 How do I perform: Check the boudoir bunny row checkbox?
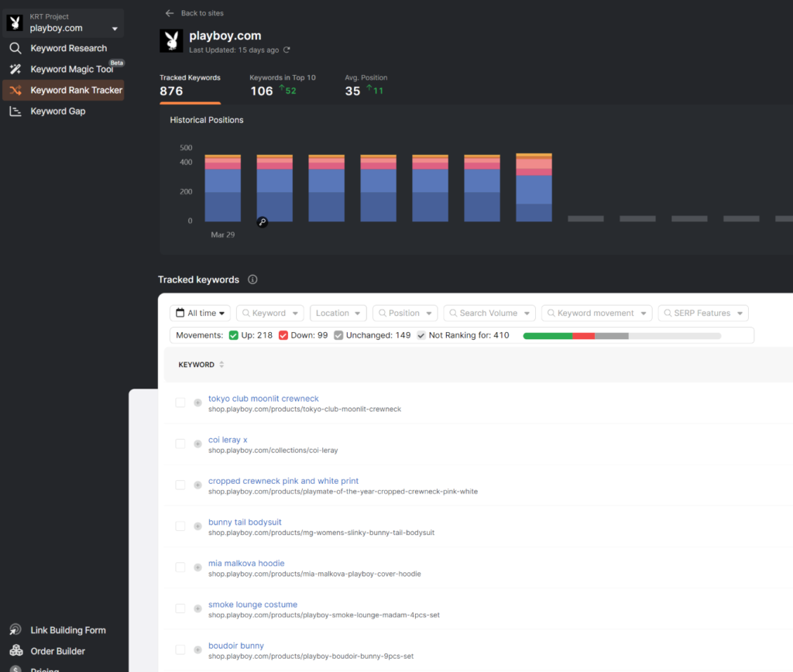pyautogui.click(x=180, y=650)
